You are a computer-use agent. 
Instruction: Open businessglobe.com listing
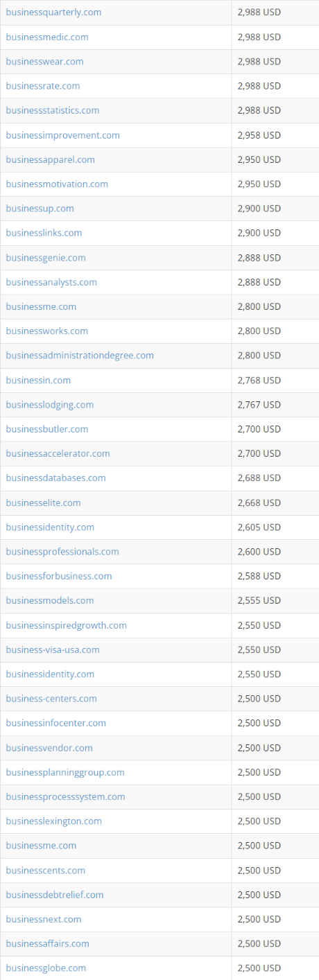(46, 968)
